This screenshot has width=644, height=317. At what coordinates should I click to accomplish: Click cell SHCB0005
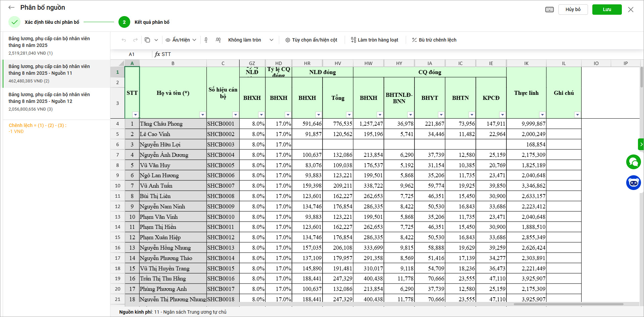(223, 165)
